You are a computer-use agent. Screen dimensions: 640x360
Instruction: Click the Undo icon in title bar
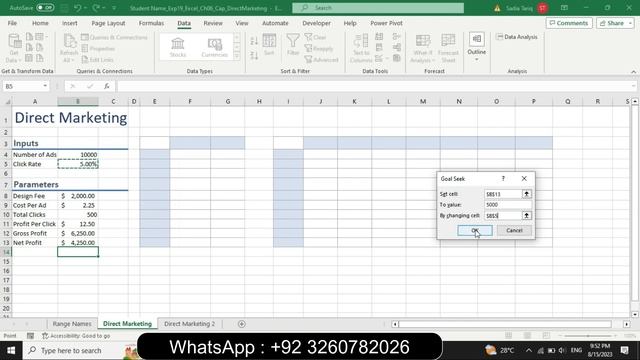78,8
